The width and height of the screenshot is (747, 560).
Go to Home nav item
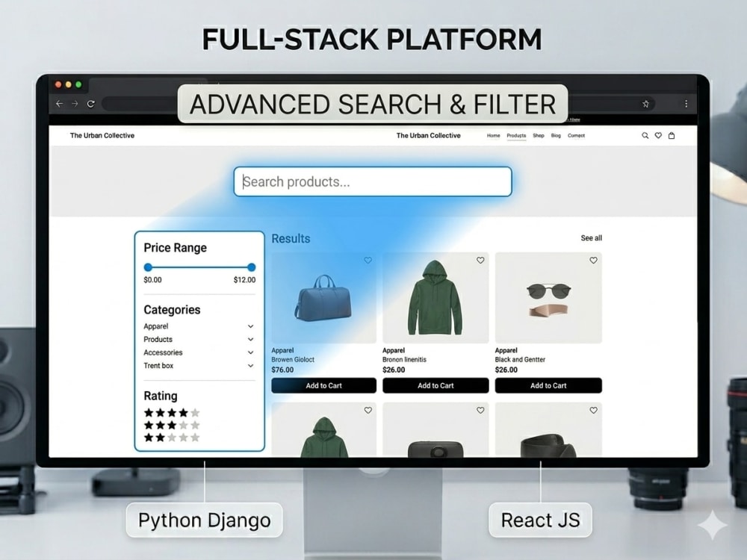point(493,136)
